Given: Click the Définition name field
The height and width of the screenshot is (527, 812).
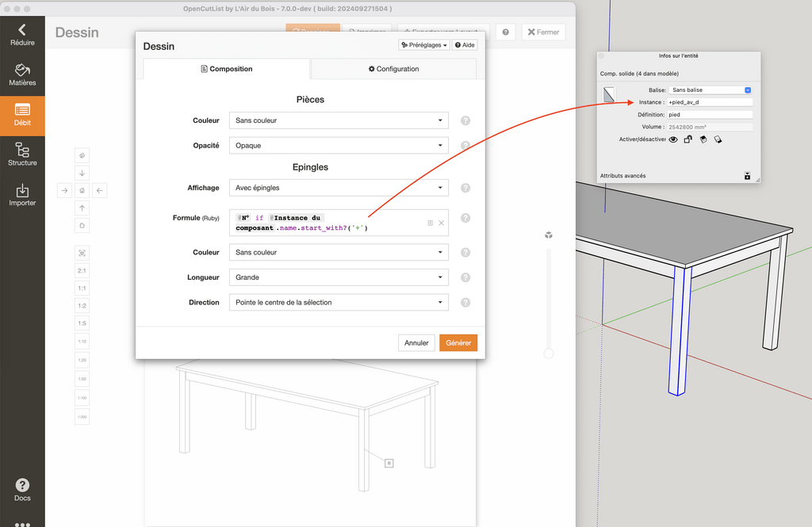Looking at the screenshot, I should [x=710, y=115].
